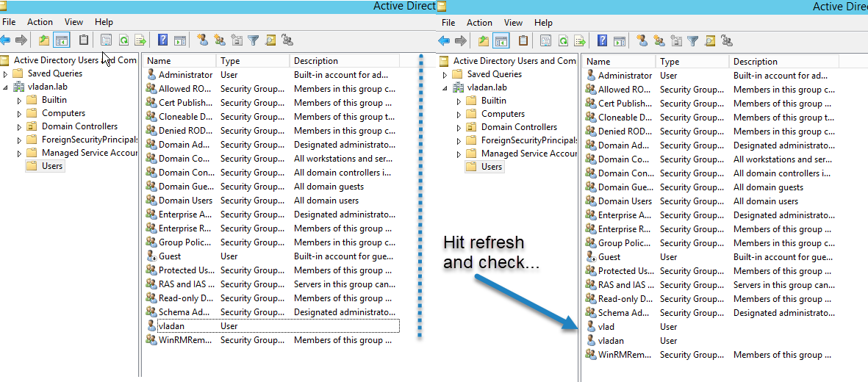Open Properties icon in left window toolbar

click(106, 40)
